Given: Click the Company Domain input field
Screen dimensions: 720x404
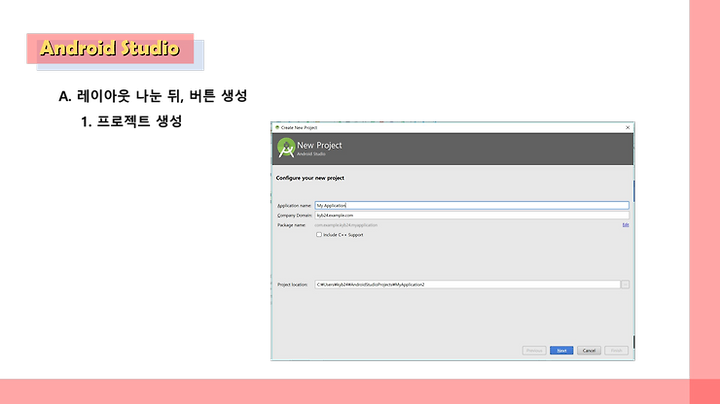Looking at the screenshot, I should click(472, 215).
